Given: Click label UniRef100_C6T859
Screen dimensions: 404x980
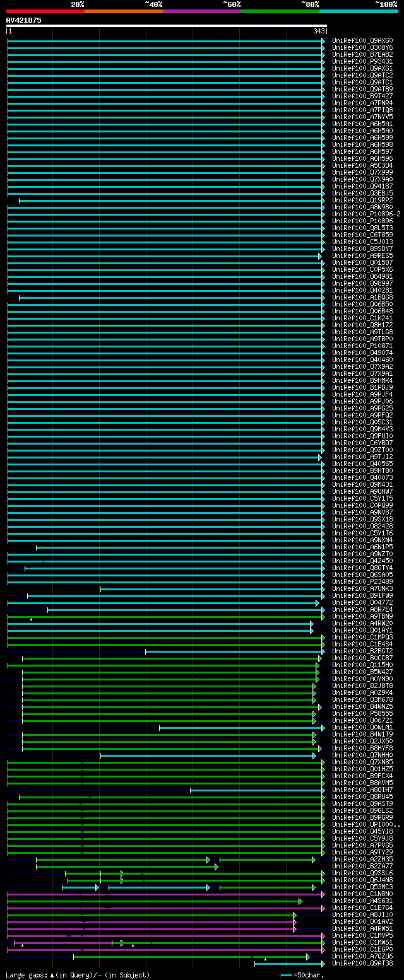Looking at the screenshot, I should 362,235.
